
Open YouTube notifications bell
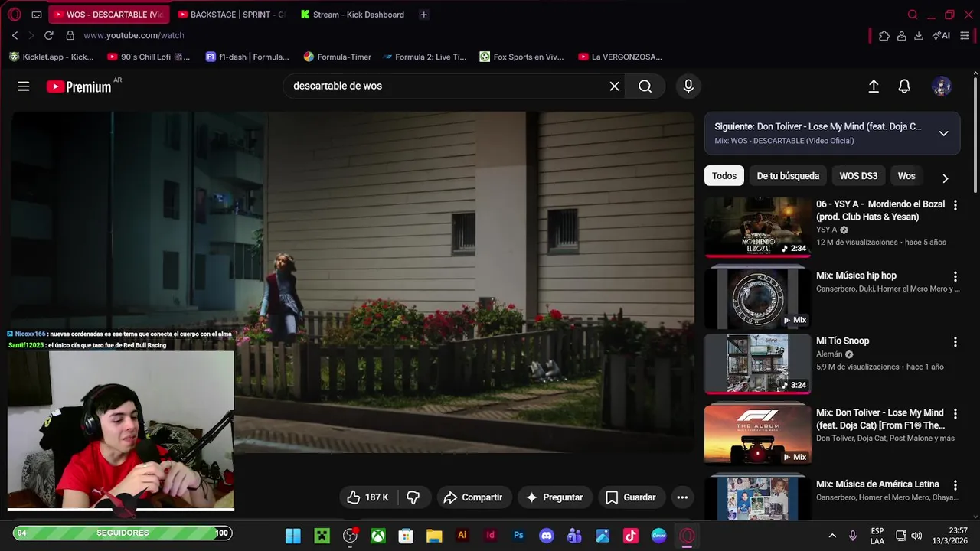click(x=904, y=86)
